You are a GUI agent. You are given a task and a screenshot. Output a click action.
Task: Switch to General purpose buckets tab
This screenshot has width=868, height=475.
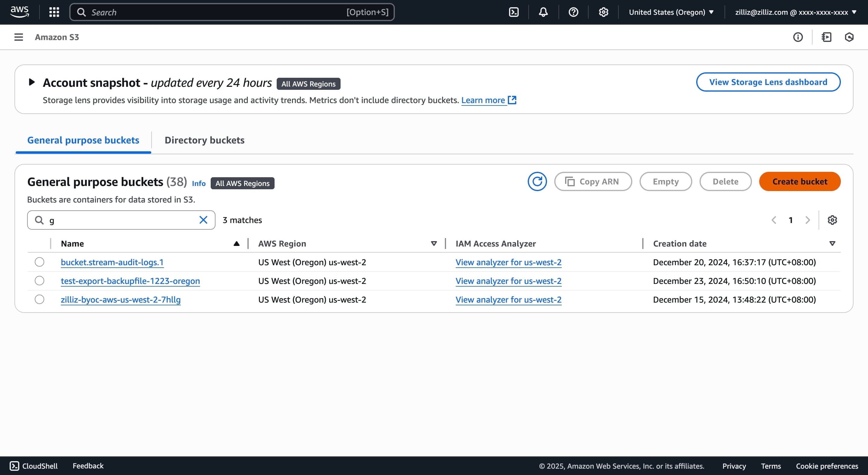[x=83, y=140]
